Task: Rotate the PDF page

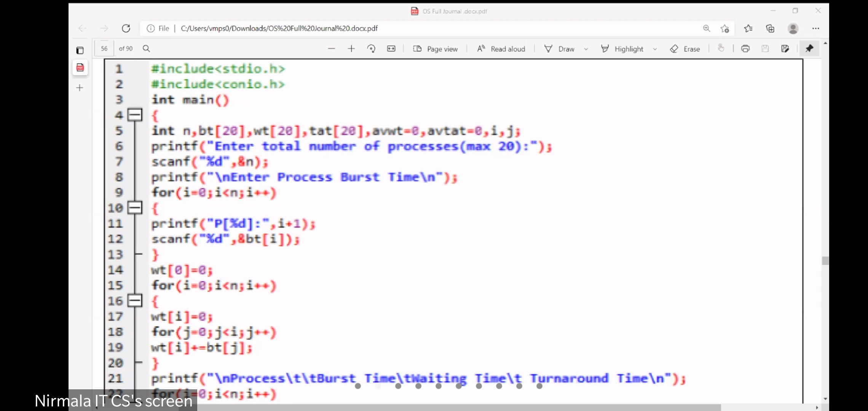Action: (371, 49)
